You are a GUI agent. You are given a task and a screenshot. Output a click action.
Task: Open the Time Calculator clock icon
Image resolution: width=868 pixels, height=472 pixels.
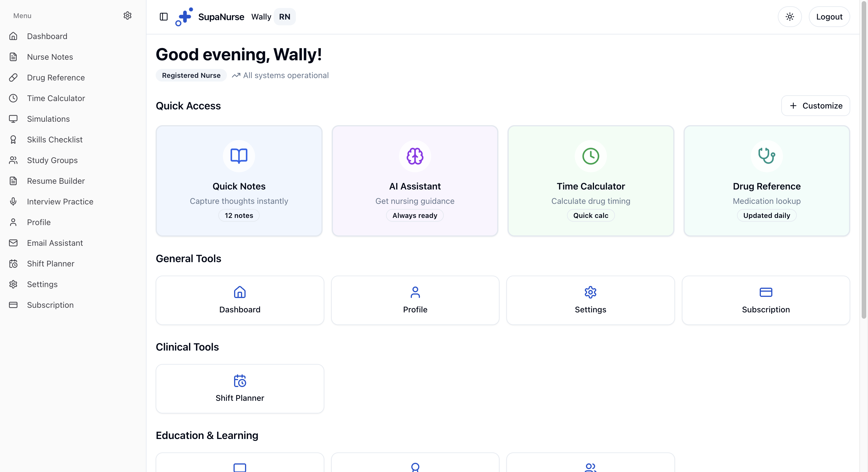tap(590, 156)
